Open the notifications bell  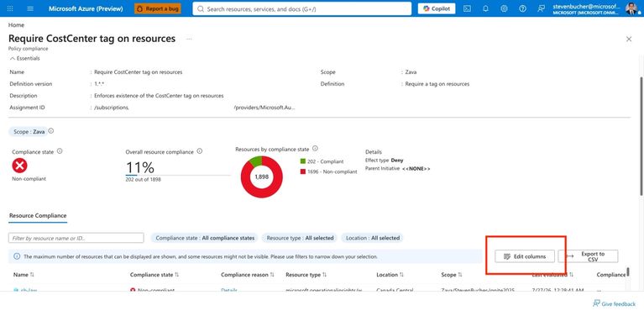[485, 8]
